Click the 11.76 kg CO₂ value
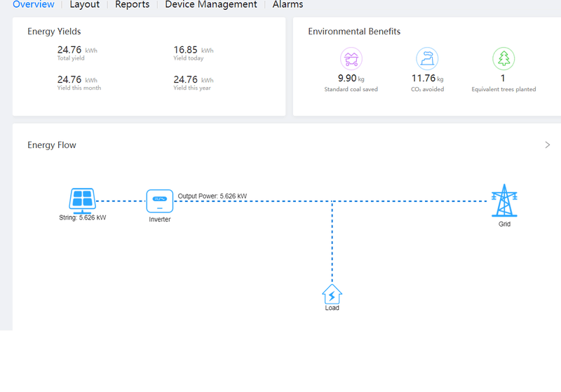The width and height of the screenshot is (561, 392). point(427,79)
